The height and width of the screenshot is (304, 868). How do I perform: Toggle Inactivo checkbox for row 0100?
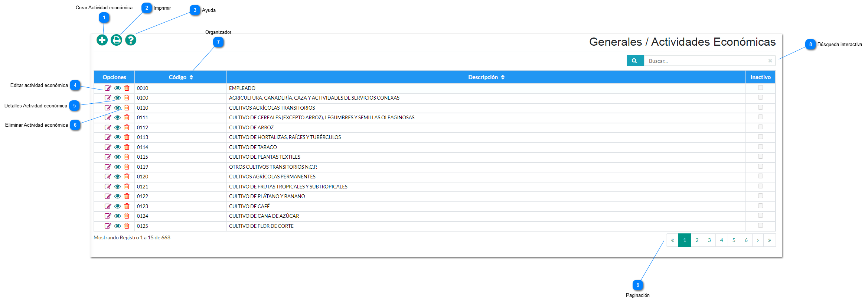point(760,97)
